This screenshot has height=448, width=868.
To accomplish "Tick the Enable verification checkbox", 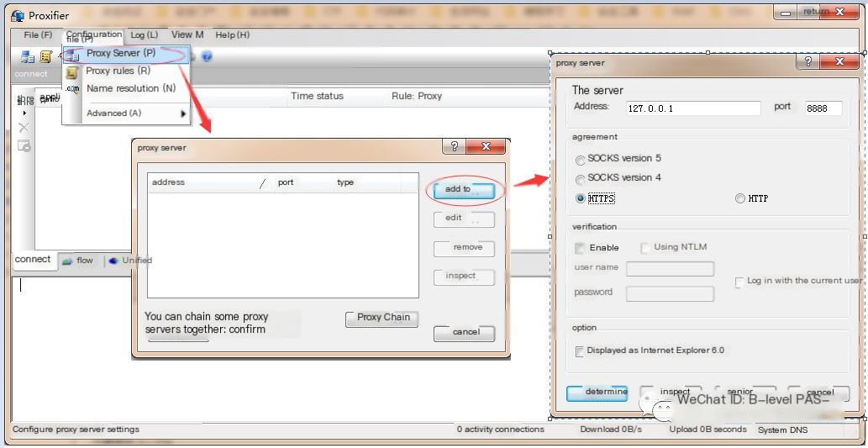I will [580, 248].
